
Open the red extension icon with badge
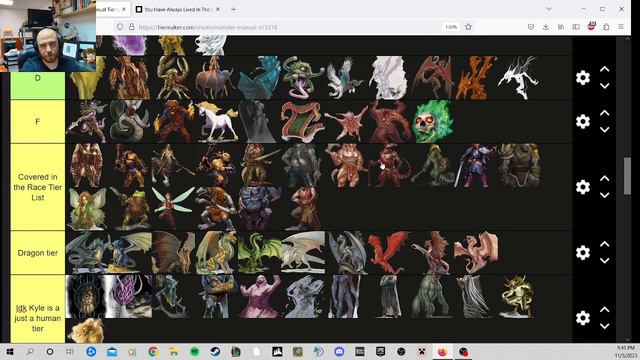click(591, 27)
